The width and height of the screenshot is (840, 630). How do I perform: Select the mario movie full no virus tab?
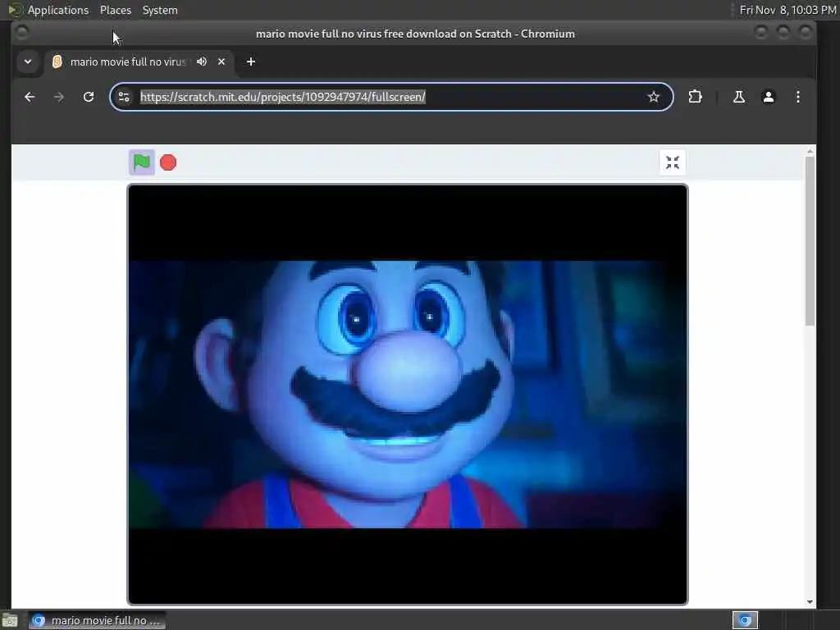pos(139,62)
